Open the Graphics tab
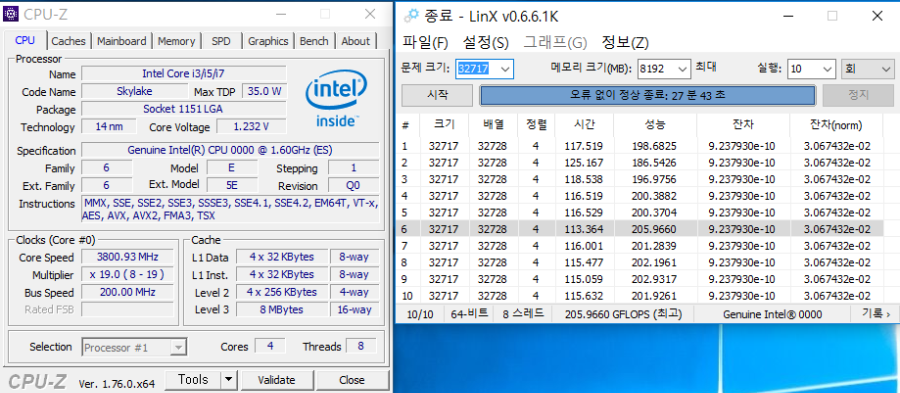This screenshot has width=900, height=393. click(268, 41)
